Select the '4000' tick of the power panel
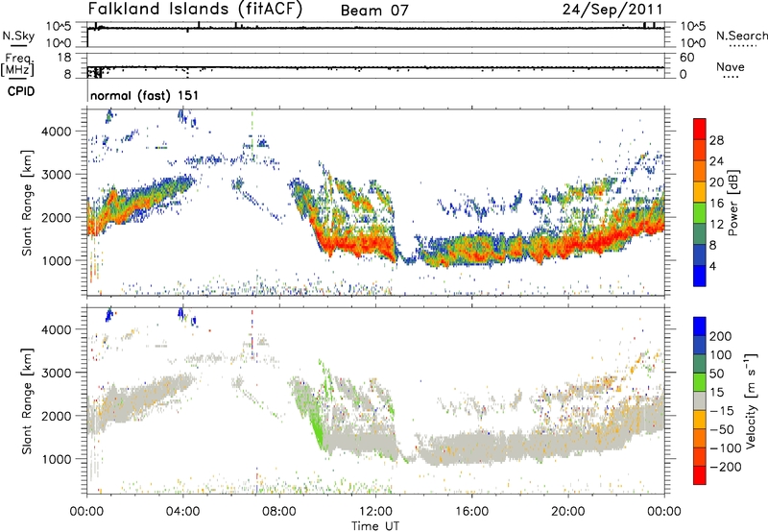This screenshot has height=532, width=768. tap(56, 132)
